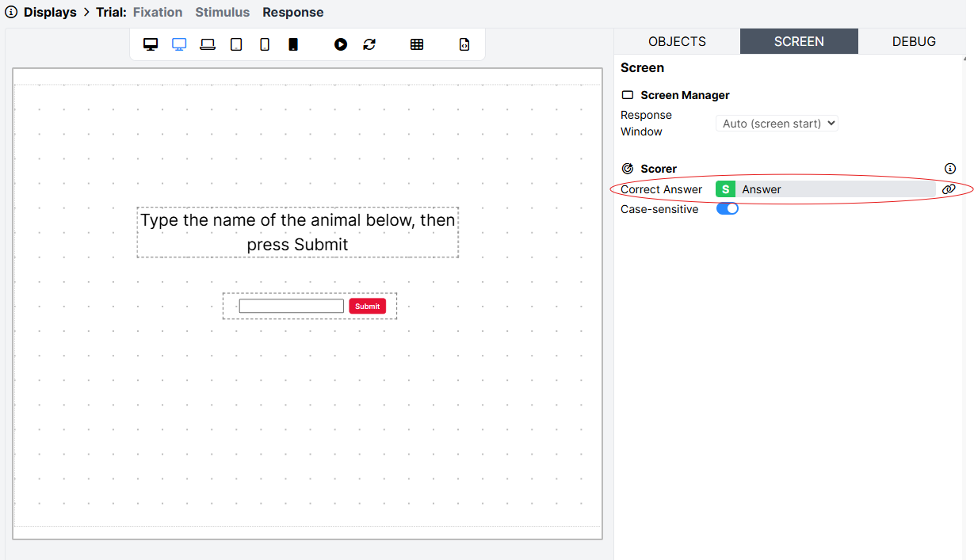Image resolution: width=974 pixels, height=560 pixels.
Task: Click the play preview button
Action: [341, 44]
